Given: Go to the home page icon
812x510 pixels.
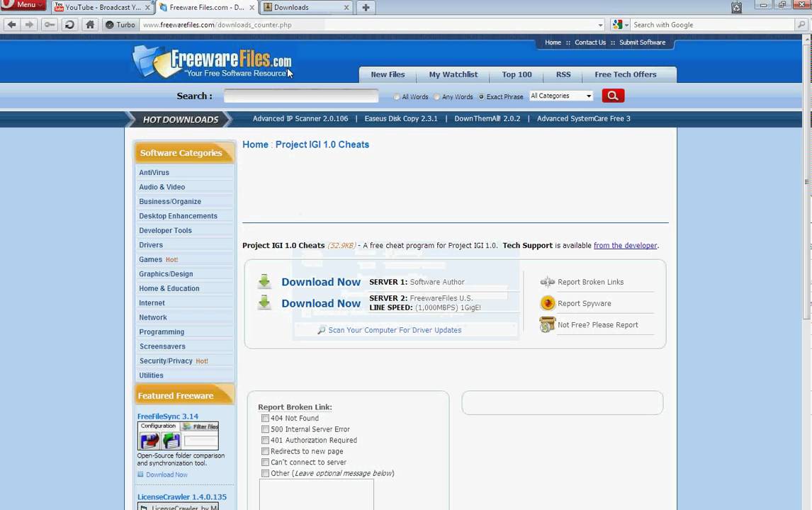Looking at the screenshot, I should click(x=90, y=24).
